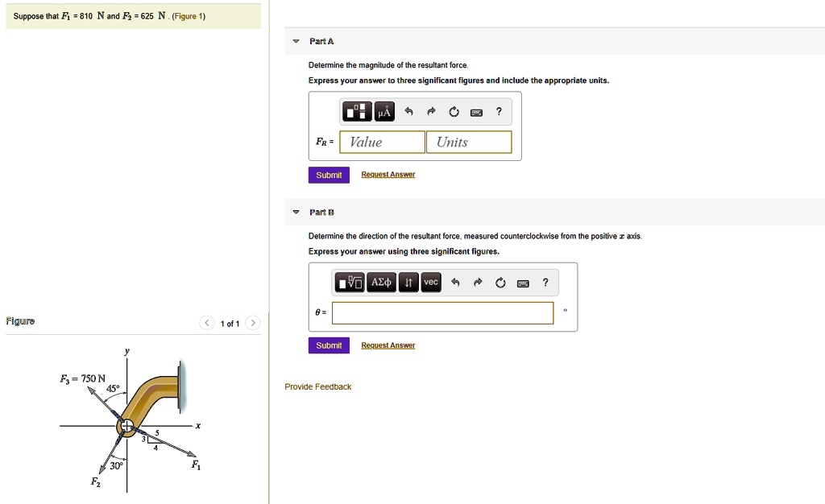Open the templates icon in Part B toolbar
825x504 pixels.
[350, 283]
